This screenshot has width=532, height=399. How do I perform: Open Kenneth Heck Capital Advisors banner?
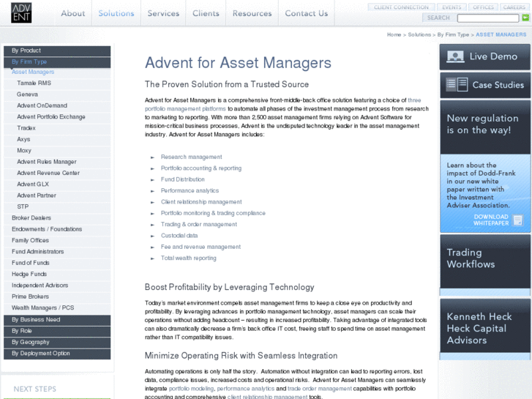click(485, 329)
